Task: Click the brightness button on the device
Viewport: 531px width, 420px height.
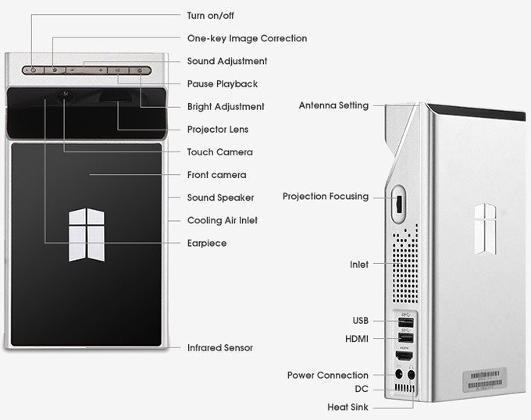Action: (x=140, y=70)
